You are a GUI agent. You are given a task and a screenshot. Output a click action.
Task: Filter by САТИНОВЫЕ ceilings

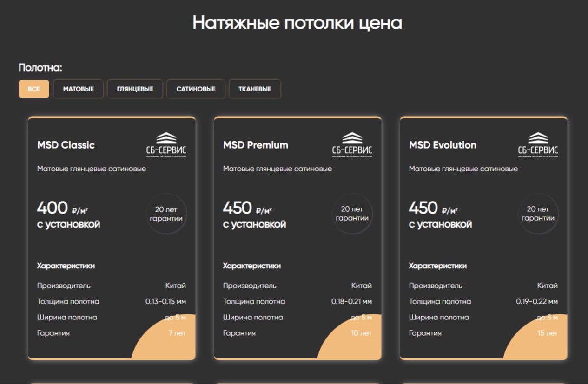(196, 89)
